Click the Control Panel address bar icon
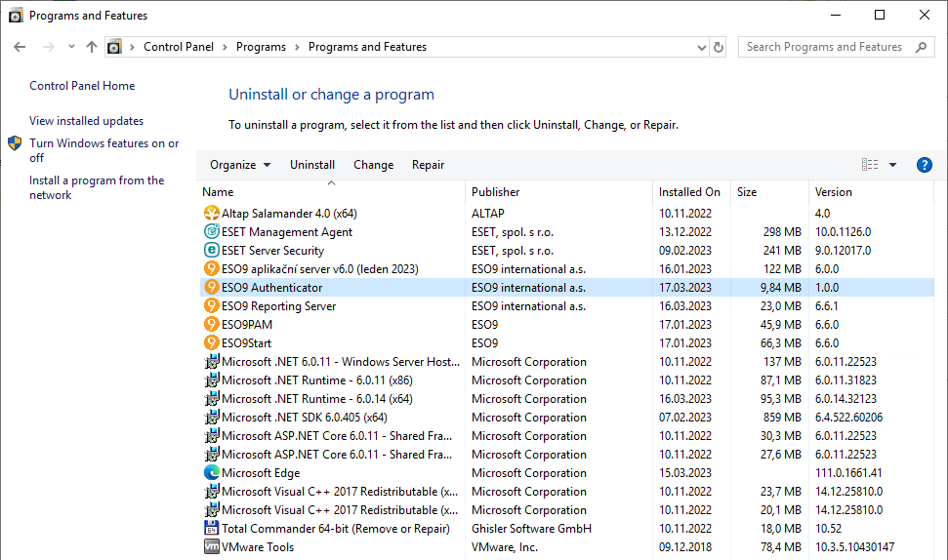The width and height of the screenshot is (948, 560). click(x=114, y=47)
